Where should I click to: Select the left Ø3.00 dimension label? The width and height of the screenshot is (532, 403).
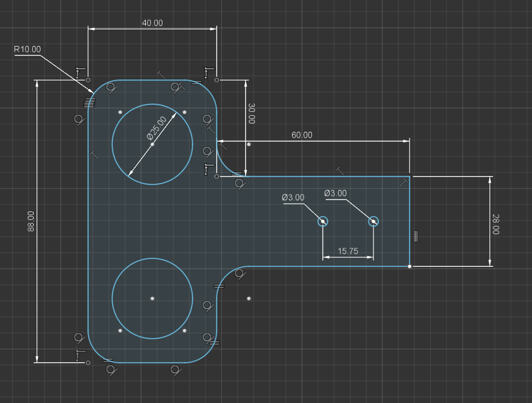coord(293,197)
